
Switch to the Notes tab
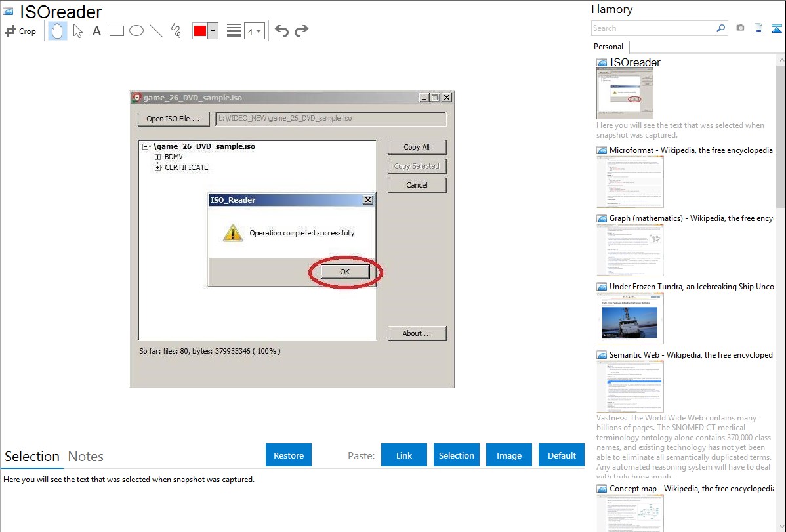86,457
